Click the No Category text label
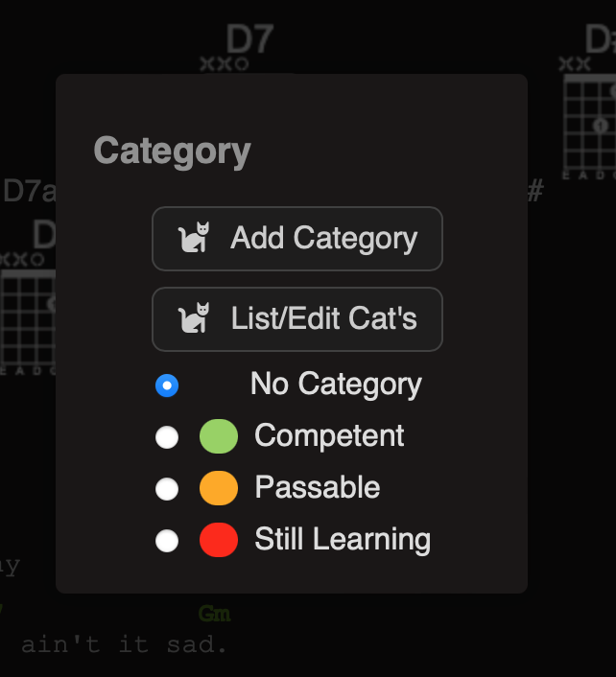This screenshot has height=677, width=616. (336, 385)
